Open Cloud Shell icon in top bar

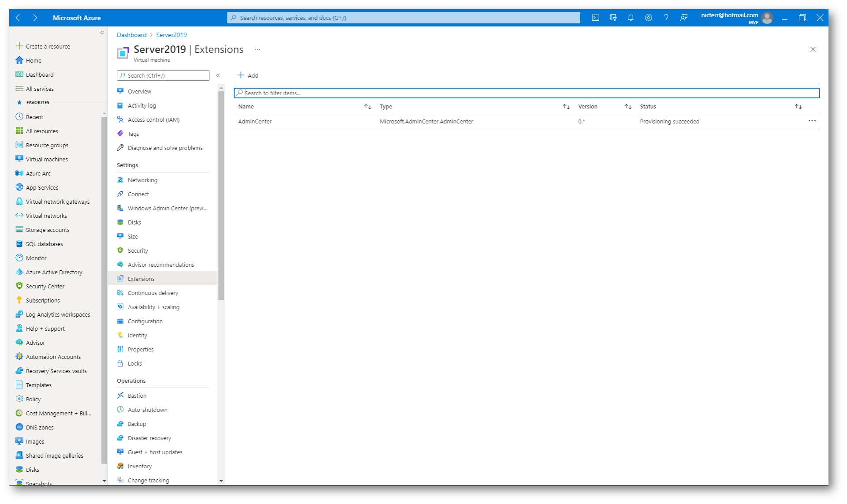(595, 18)
